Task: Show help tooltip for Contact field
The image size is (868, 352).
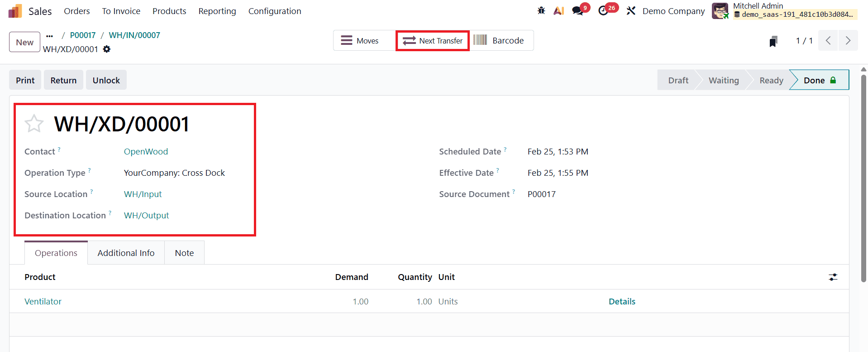Action: pos(59,149)
